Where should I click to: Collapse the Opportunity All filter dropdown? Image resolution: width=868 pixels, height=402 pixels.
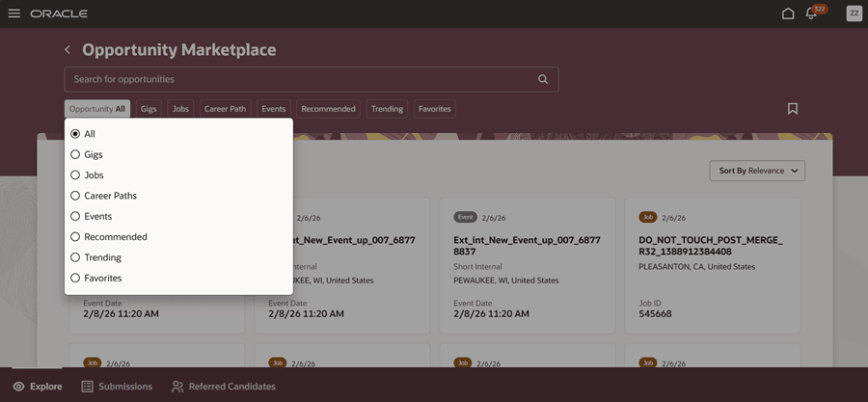coord(97,109)
